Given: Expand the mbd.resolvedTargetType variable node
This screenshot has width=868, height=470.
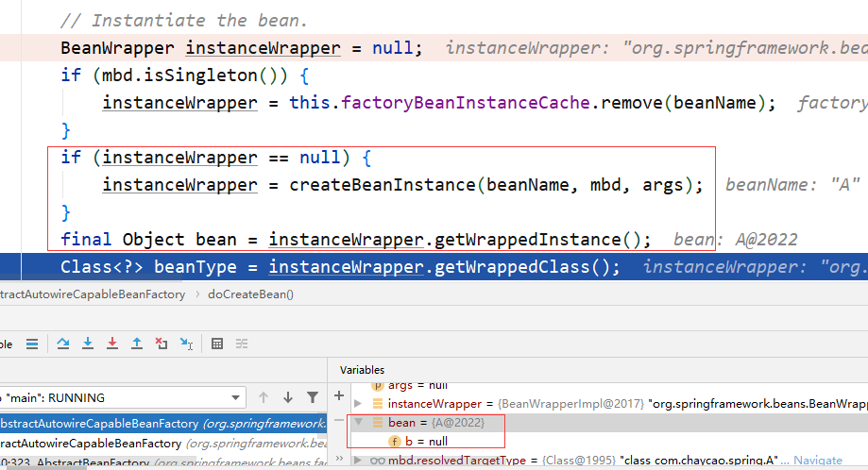Looking at the screenshot, I should point(358,460).
